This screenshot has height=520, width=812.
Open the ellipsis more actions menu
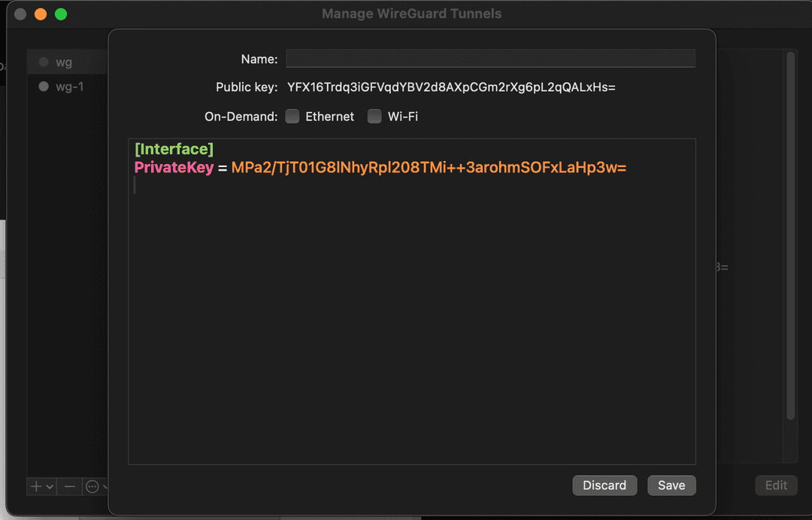92,486
